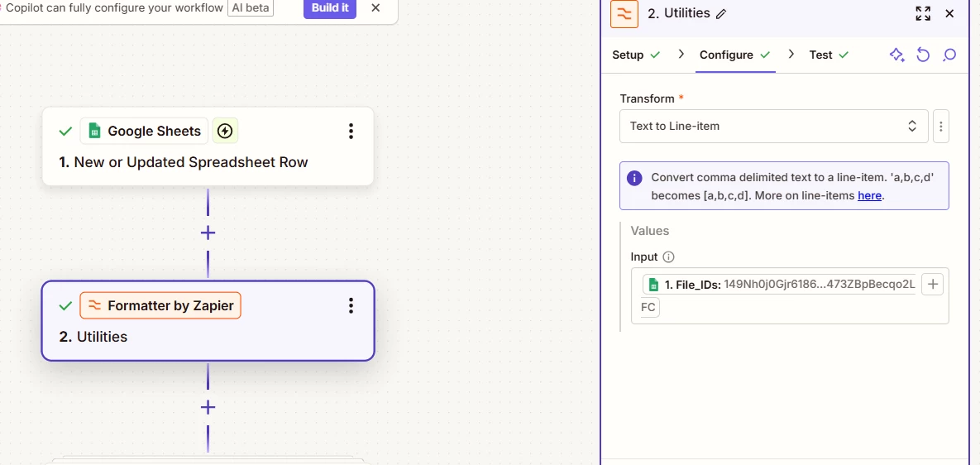Click the '2. Utilities' step card title

[x=93, y=337]
